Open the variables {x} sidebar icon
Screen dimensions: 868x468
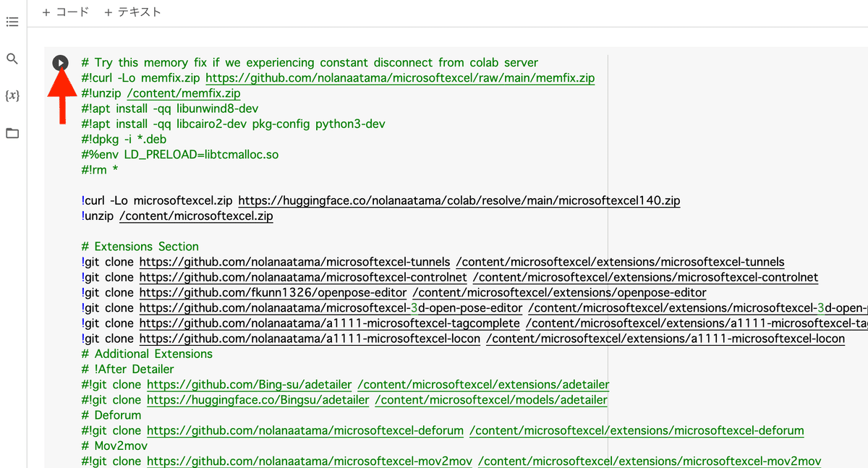(12, 95)
